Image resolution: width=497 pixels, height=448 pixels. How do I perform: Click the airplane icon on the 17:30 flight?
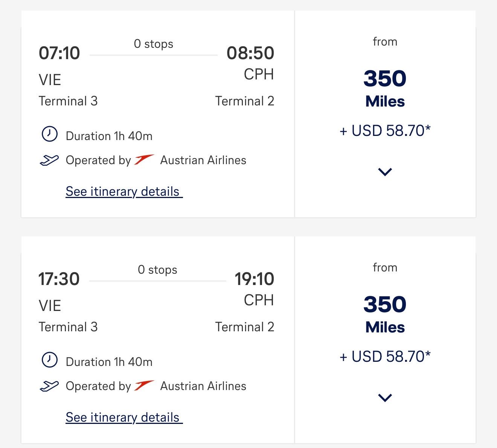click(49, 386)
